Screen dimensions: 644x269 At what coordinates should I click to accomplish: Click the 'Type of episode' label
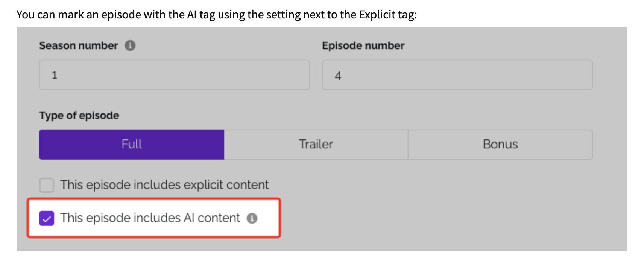79,115
